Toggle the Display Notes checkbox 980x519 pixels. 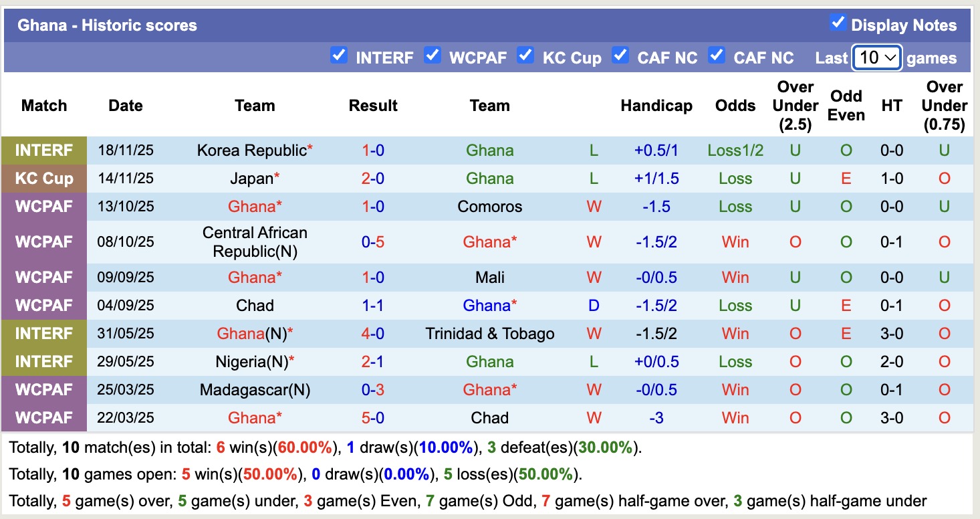click(838, 23)
